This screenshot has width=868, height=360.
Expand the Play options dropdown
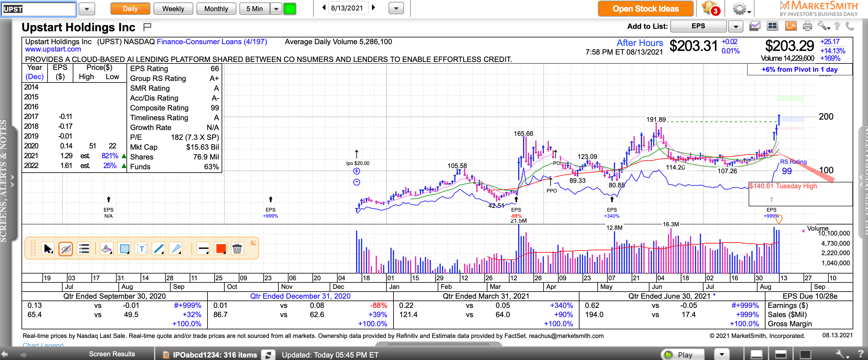coord(721,354)
